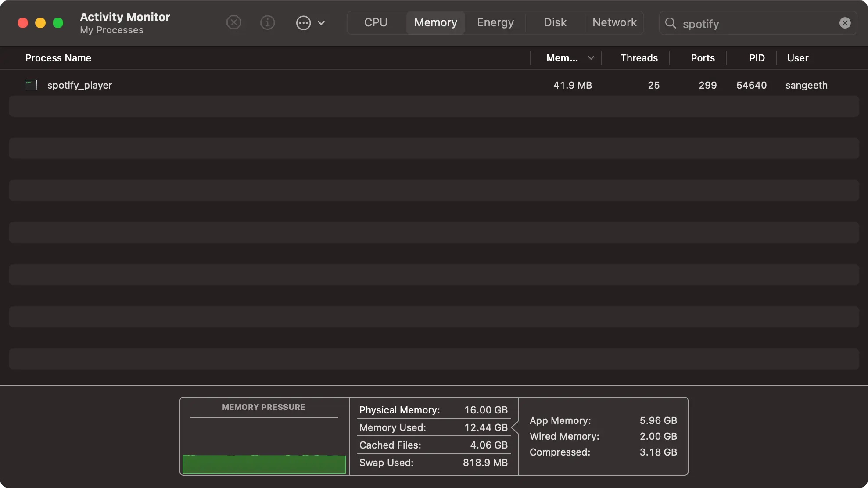Click the inspect process info icon
This screenshot has height=488, width=868.
(x=268, y=22)
